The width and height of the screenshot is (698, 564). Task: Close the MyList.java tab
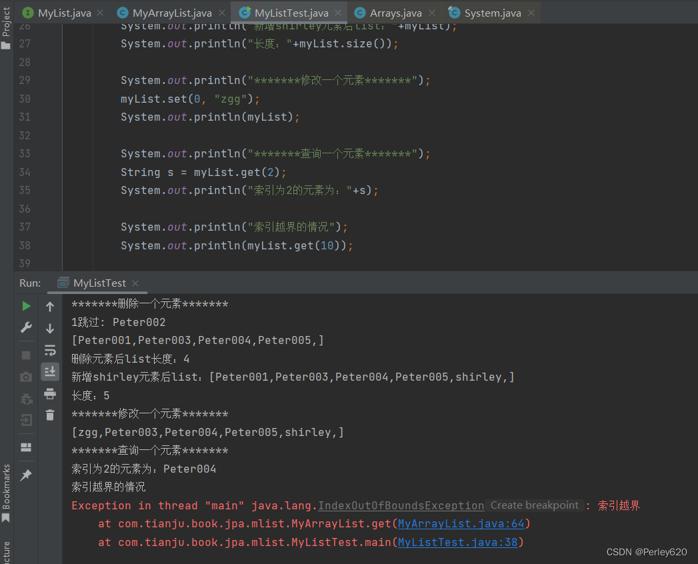pos(100,13)
